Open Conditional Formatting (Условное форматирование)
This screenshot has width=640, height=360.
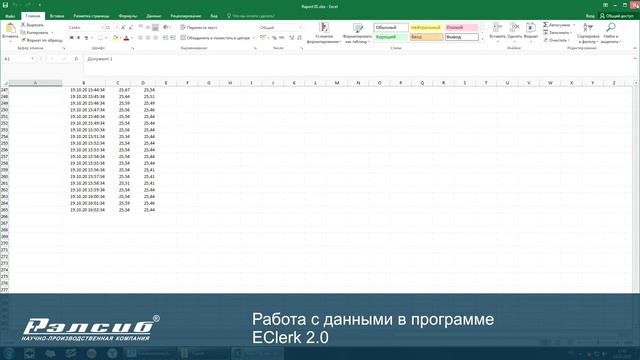point(324,33)
